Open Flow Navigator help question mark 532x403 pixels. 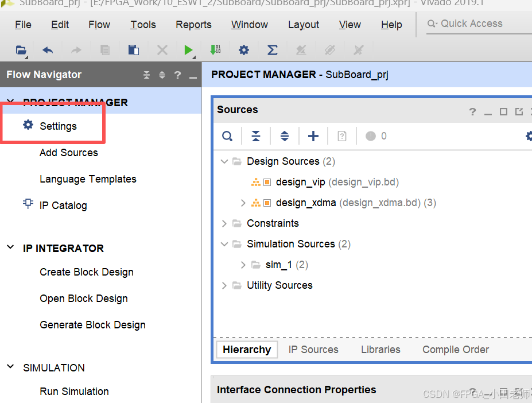click(x=177, y=75)
